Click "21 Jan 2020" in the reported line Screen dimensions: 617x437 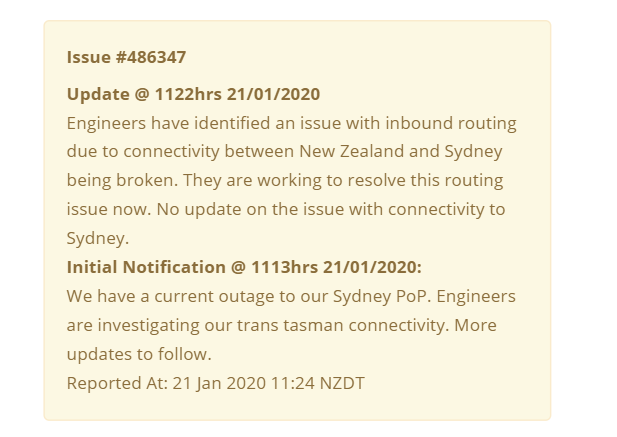coord(218,383)
